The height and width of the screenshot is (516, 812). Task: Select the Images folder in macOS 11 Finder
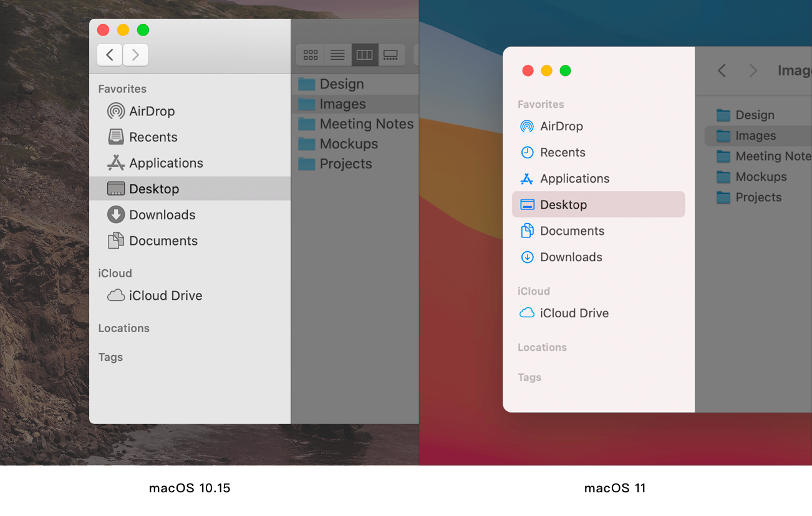click(x=758, y=135)
